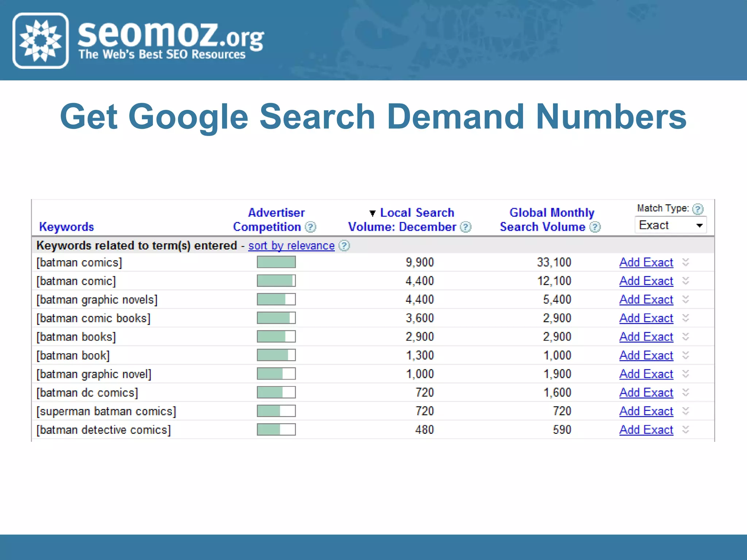747x560 pixels.
Task: Expand chevron options for batman detective comics row
Action: (686, 429)
